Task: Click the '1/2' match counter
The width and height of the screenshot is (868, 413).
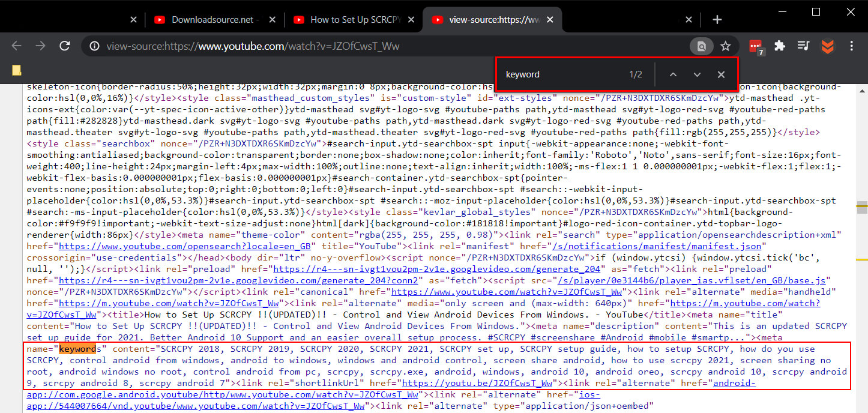Action: 636,74
